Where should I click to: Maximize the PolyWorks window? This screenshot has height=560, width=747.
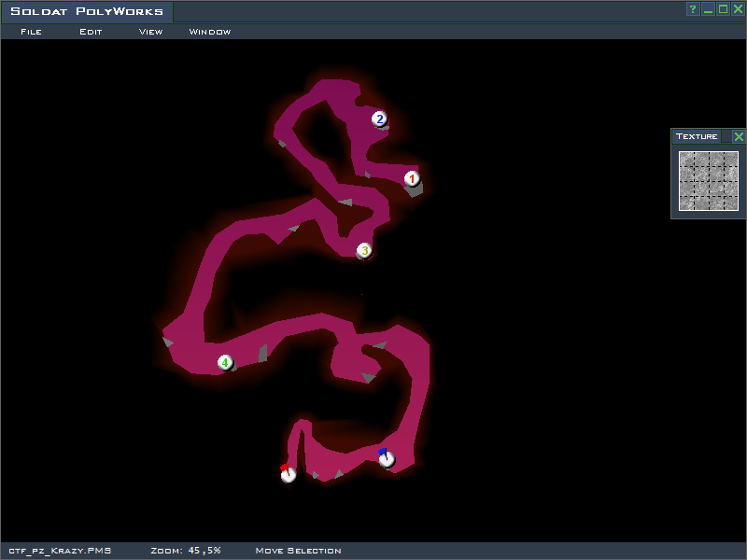[x=723, y=9]
